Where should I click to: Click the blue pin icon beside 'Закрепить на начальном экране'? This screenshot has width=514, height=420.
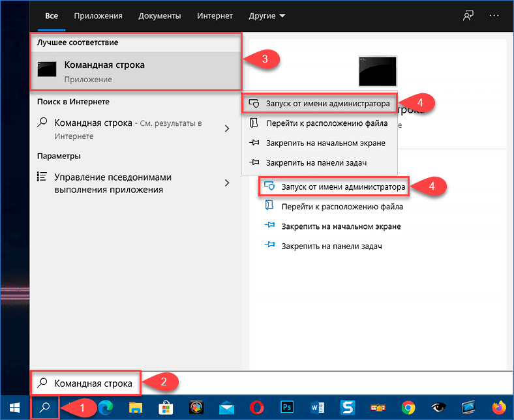click(x=269, y=225)
